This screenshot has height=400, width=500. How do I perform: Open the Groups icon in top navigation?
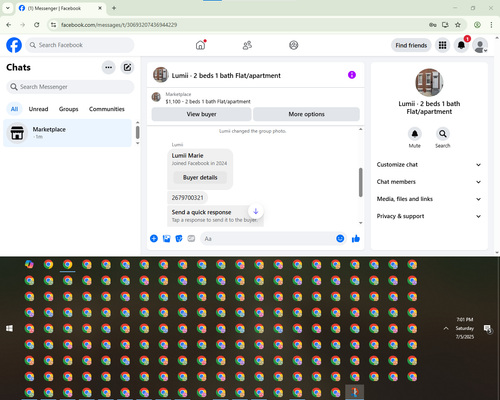[x=294, y=45]
